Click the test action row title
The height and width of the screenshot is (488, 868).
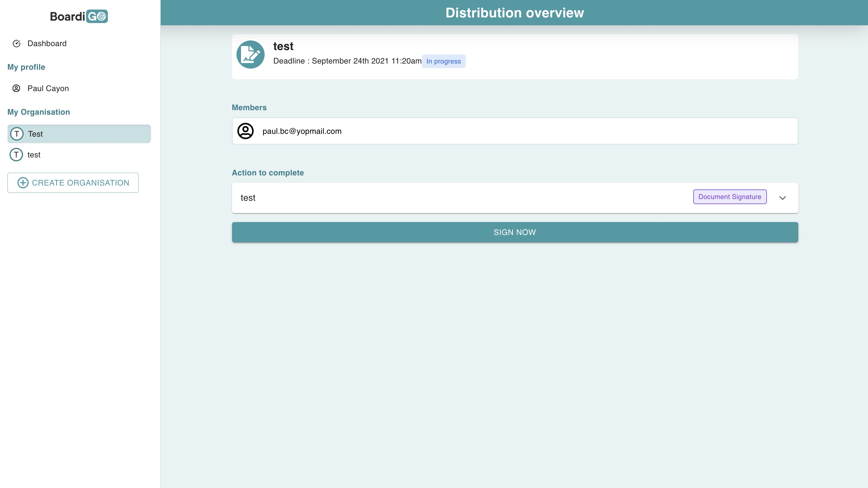pos(248,198)
